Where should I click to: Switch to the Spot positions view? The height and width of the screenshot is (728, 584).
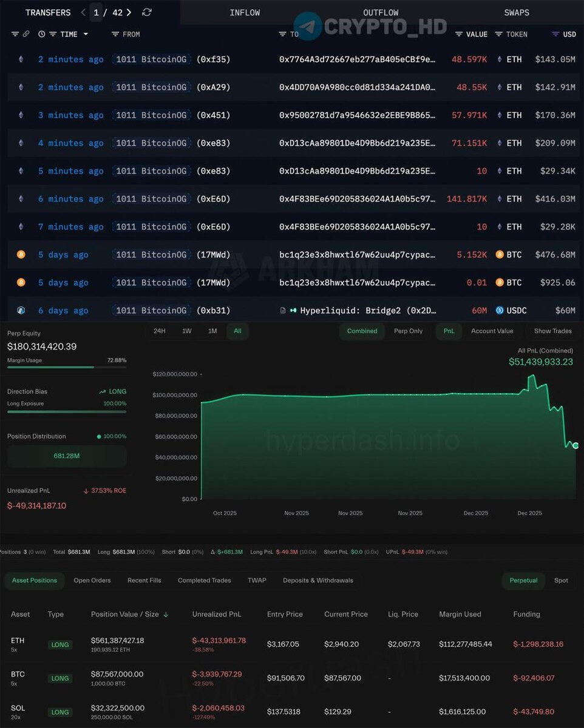tap(561, 581)
